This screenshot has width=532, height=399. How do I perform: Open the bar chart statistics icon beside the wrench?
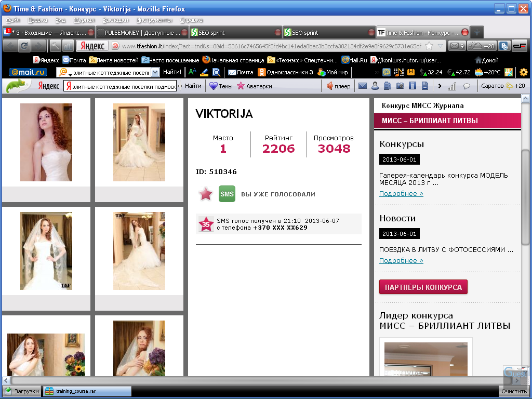pyautogui.click(x=68, y=46)
